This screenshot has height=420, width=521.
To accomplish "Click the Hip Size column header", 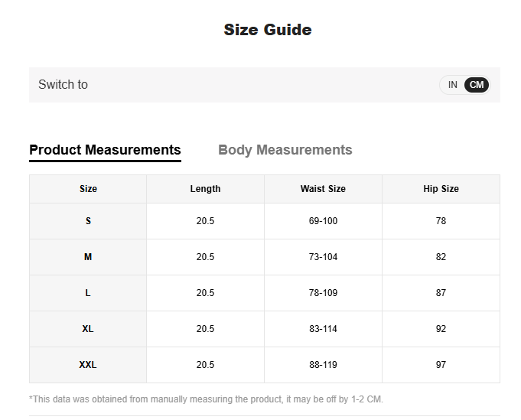I will pyautogui.click(x=441, y=189).
